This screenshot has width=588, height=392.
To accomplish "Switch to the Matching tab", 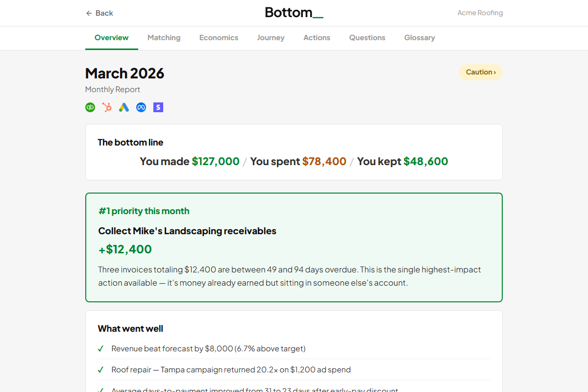I will click(x=164, y=38).
